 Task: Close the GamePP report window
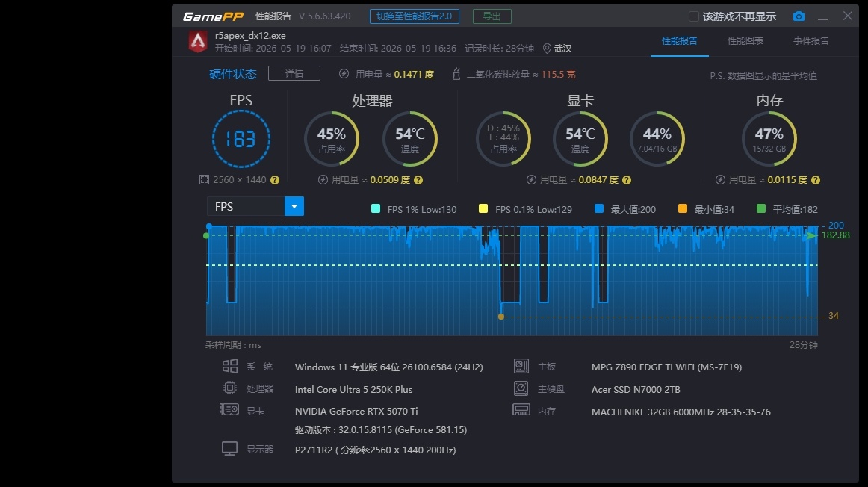click(x=848, y=16)
